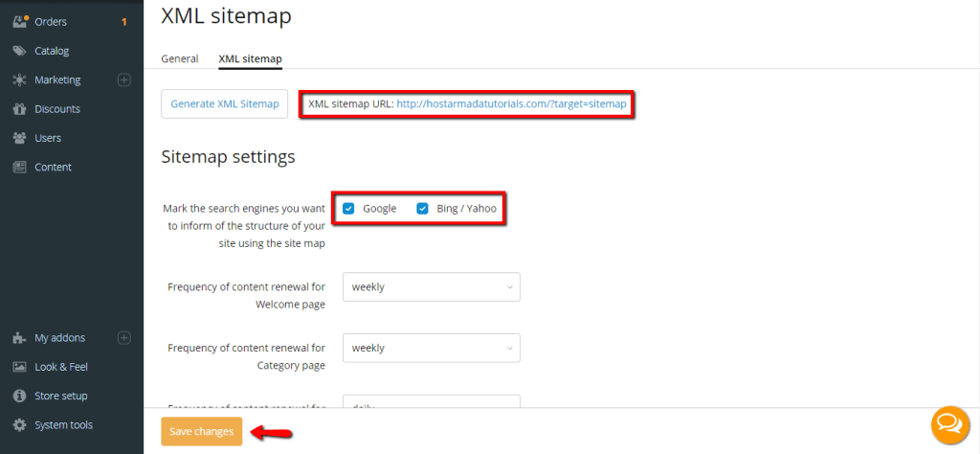Click the Store setup info icon

pyautogui.click(x=19, y=396)
